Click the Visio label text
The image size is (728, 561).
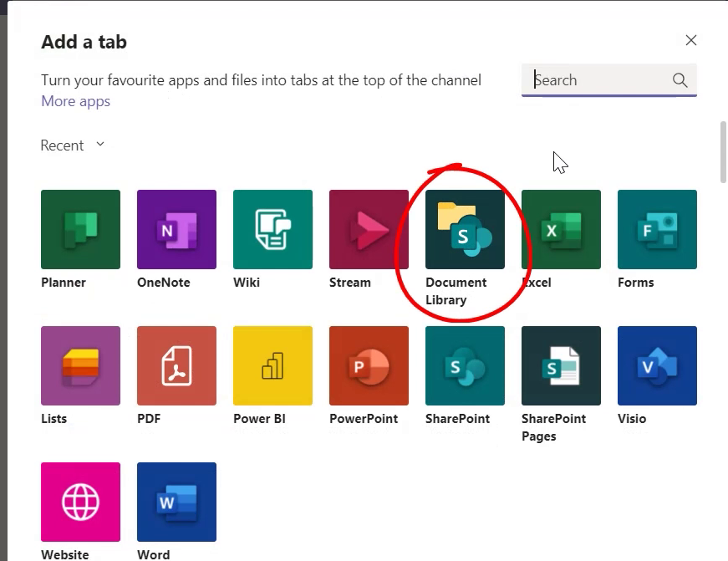(631, 418)
